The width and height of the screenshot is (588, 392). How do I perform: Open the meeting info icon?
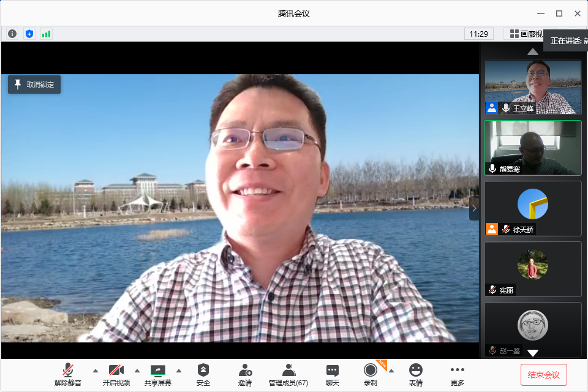pyautogui.click(x=12, y=34)
